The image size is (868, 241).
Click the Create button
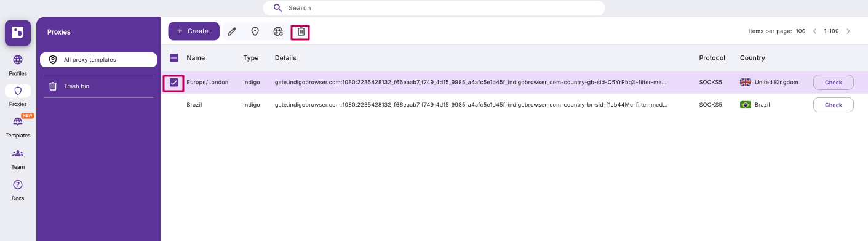click(194, 31)
